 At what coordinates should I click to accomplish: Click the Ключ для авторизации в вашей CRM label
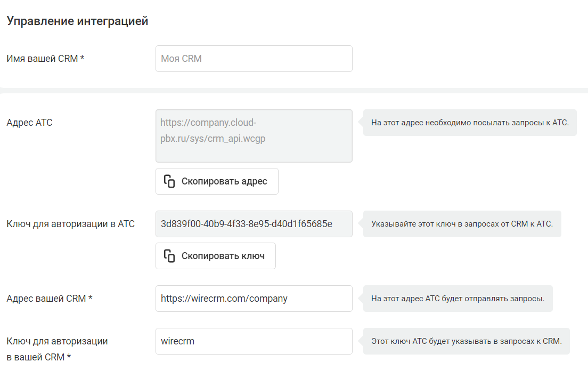click(57, 349)
